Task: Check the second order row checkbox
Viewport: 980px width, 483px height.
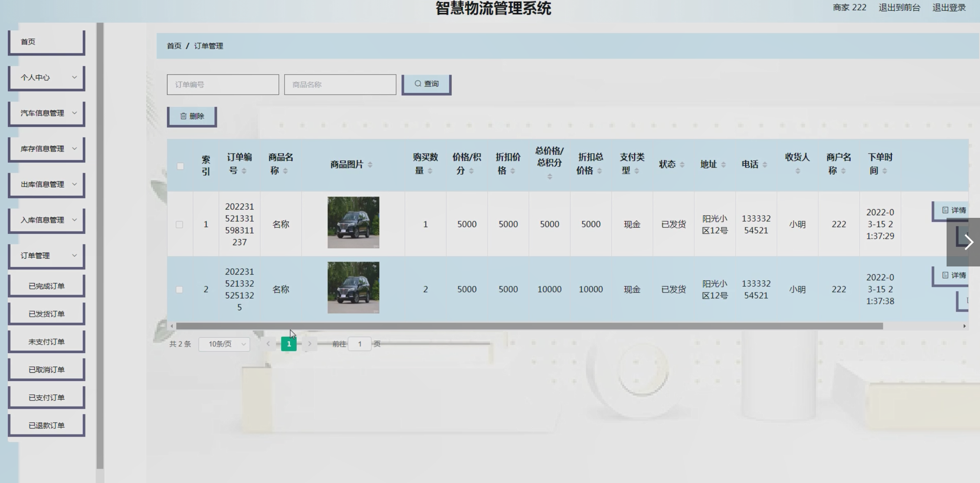Action: click(179, 289)
